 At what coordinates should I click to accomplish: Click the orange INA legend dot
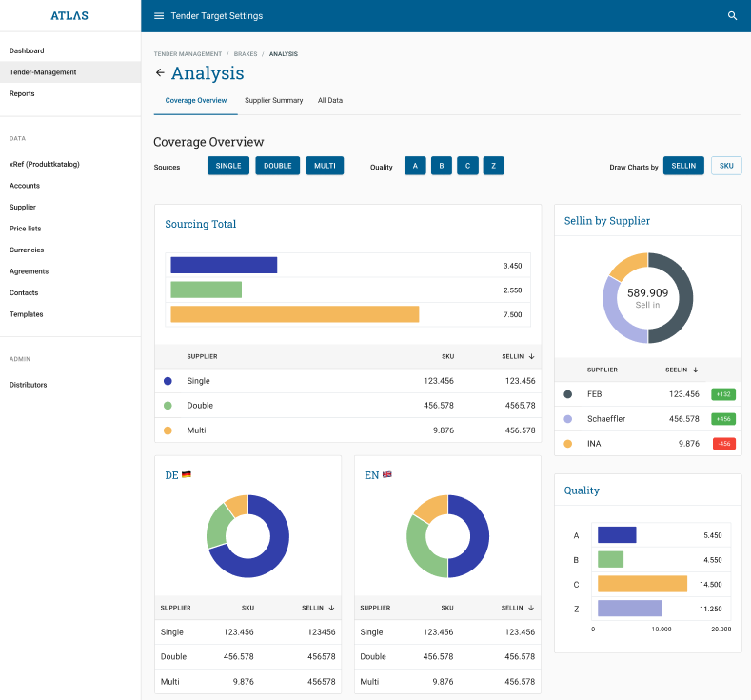click(568, 444)
